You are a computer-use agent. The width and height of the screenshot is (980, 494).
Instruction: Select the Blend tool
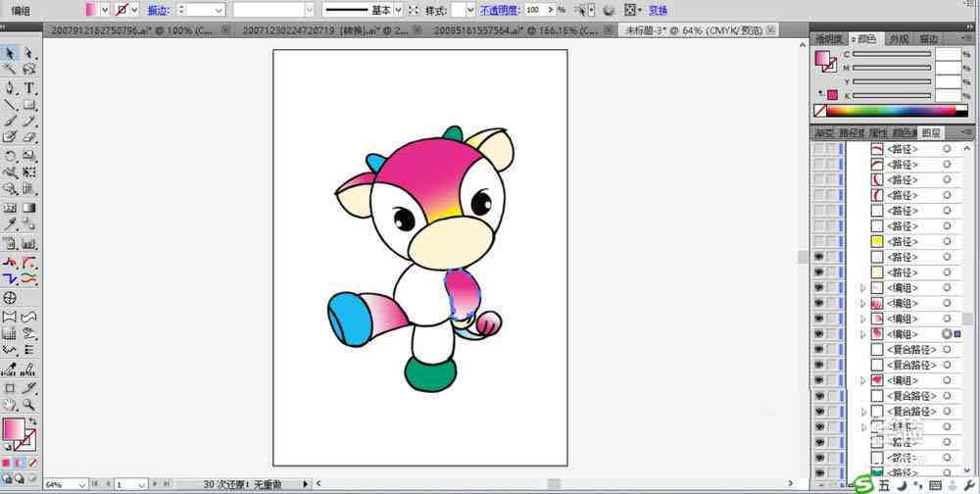[x=28, y=224]
